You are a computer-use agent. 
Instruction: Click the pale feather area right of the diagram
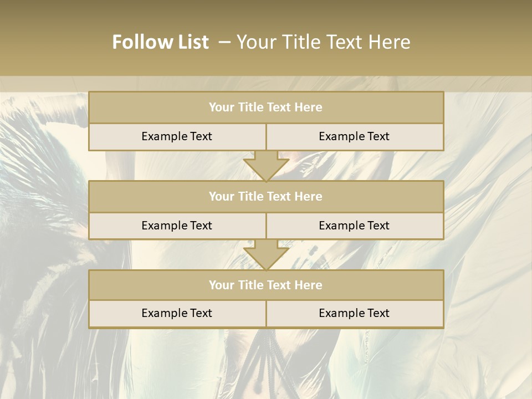tap(488, 222)
